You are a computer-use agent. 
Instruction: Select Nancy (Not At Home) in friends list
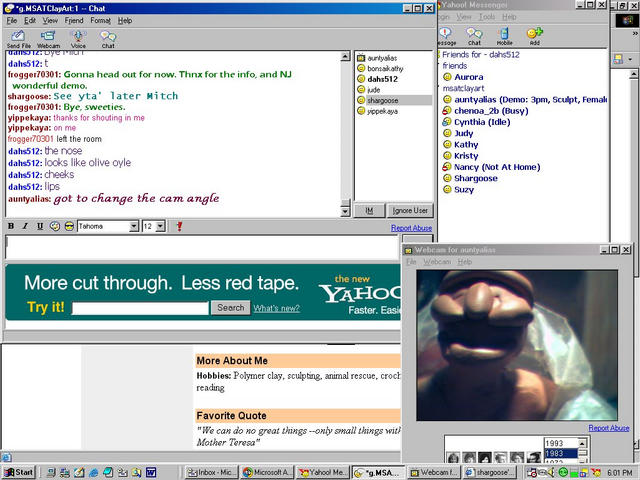click(x=492, y=167)
